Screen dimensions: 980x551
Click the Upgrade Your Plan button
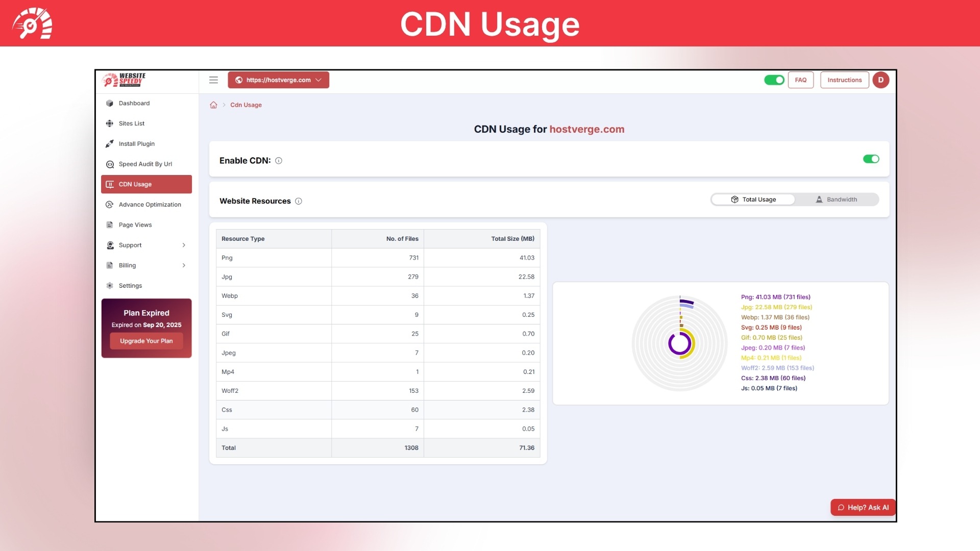pyautogui.click(x=146, y=340)
